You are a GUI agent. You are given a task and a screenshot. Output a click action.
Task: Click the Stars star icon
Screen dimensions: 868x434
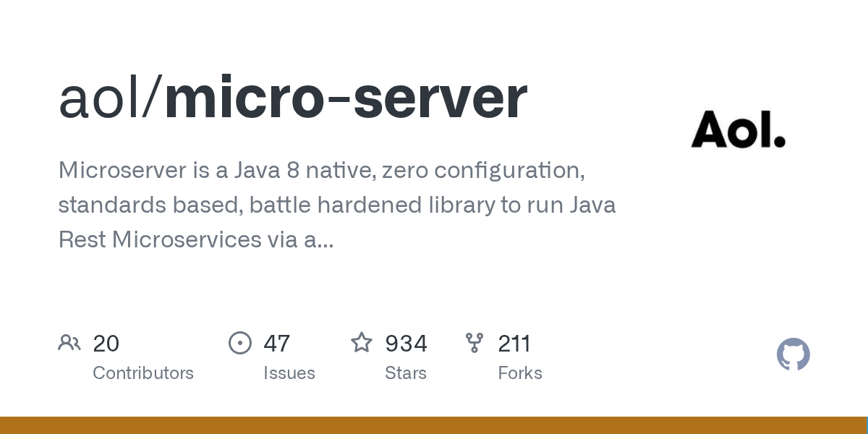(x=362, y=342)
